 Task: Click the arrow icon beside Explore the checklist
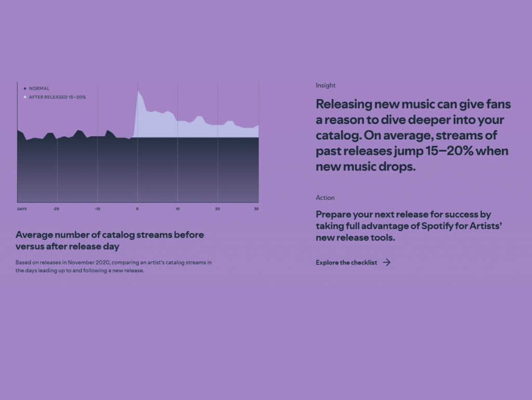[x=387, y=262]
